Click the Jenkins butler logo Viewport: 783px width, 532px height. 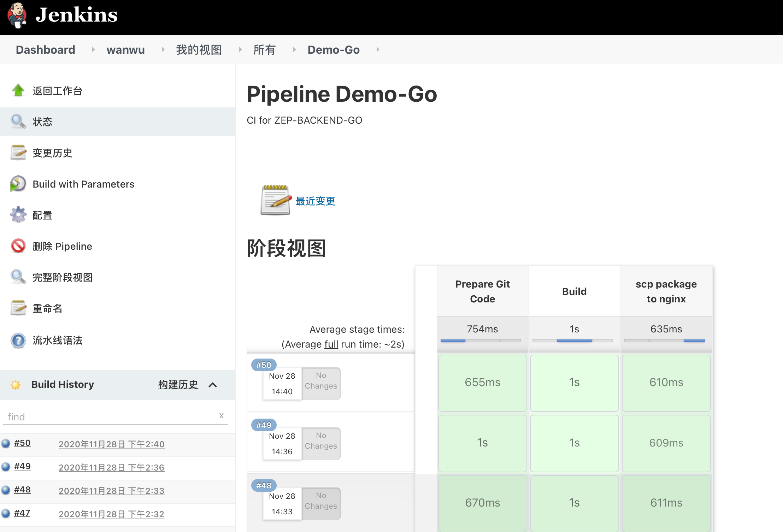coord(17,15)
